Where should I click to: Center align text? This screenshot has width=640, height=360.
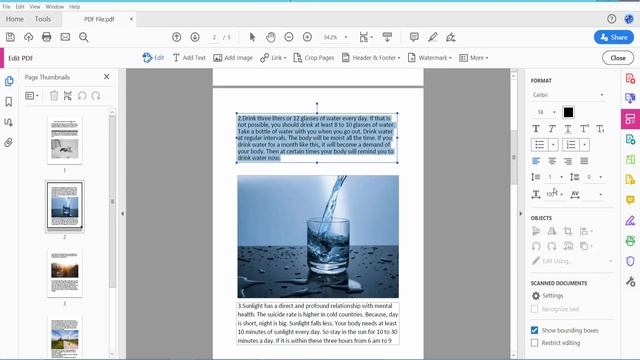point(552,161)
